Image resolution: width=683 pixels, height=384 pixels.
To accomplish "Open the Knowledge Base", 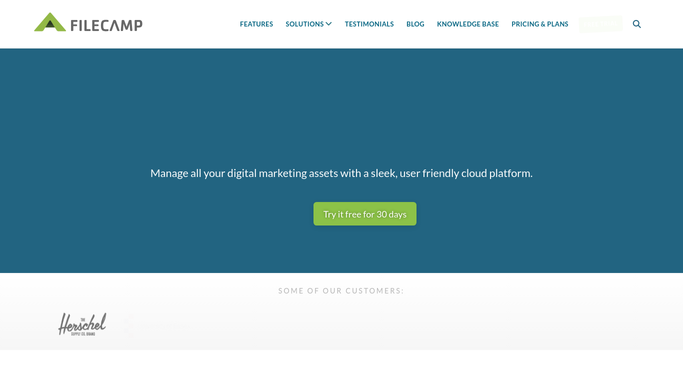I will [x=467, y=24].
